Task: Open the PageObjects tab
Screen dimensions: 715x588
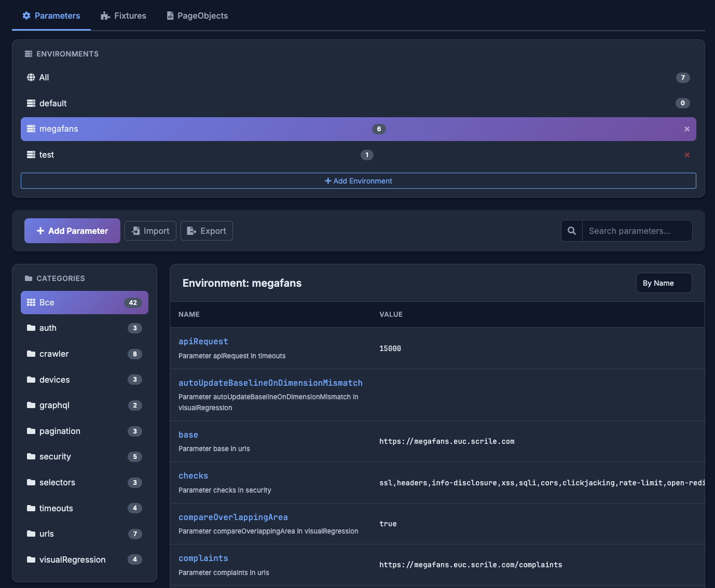Action: [x=197, y=16]
